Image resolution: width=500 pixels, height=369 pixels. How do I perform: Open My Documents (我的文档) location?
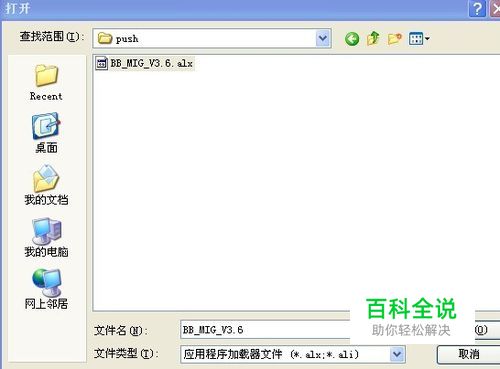[46, 185]
